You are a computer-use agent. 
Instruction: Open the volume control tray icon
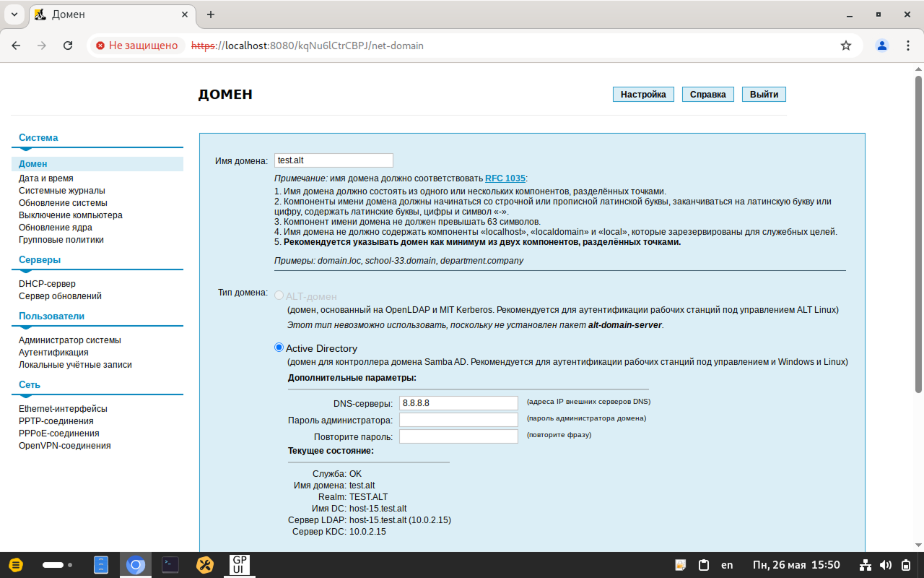coord(886,565)
